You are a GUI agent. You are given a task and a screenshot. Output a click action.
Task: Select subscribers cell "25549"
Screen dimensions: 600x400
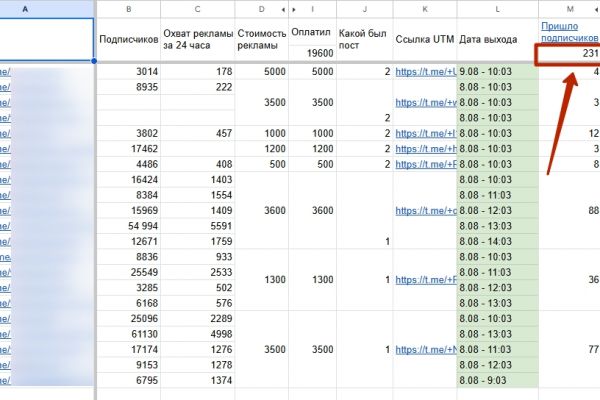point(129,272)
